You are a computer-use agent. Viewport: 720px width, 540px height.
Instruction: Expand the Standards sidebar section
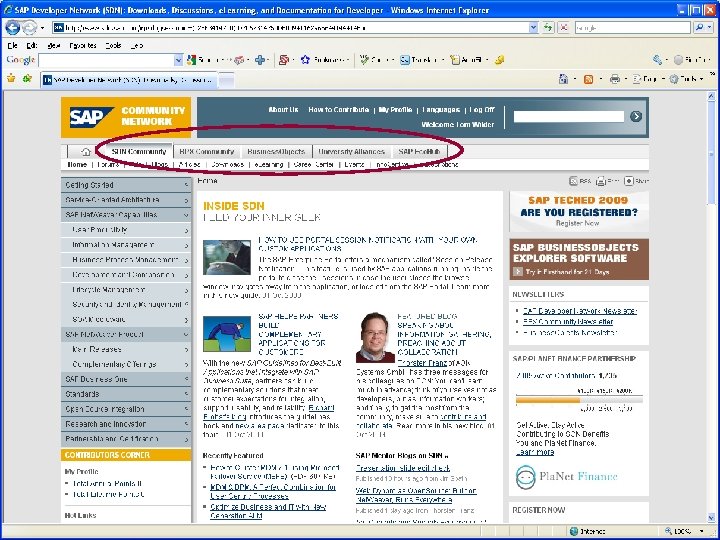pos(126,394)
